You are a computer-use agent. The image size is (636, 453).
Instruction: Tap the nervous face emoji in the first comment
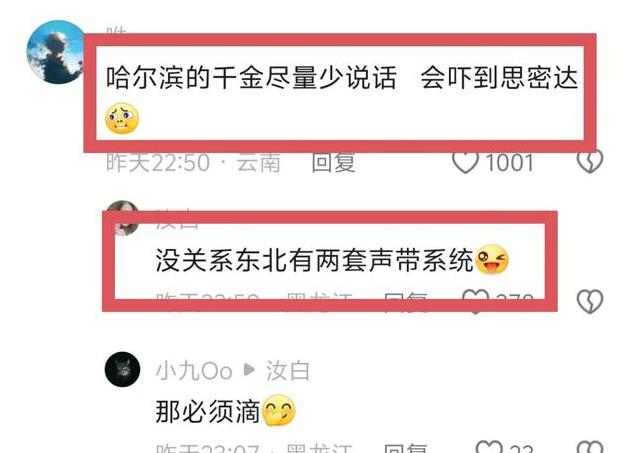[122, 118]
